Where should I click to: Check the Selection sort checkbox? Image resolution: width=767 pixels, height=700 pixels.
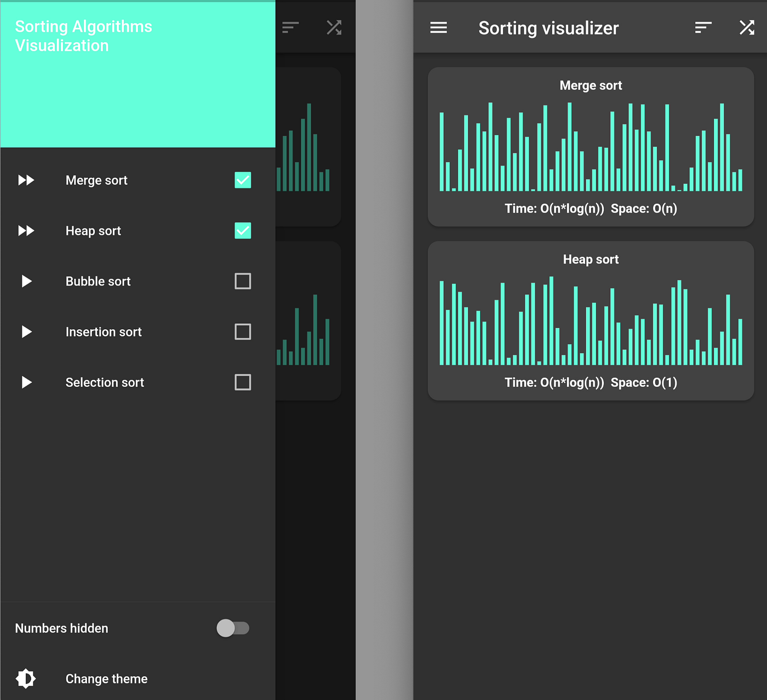pos(243,382)
